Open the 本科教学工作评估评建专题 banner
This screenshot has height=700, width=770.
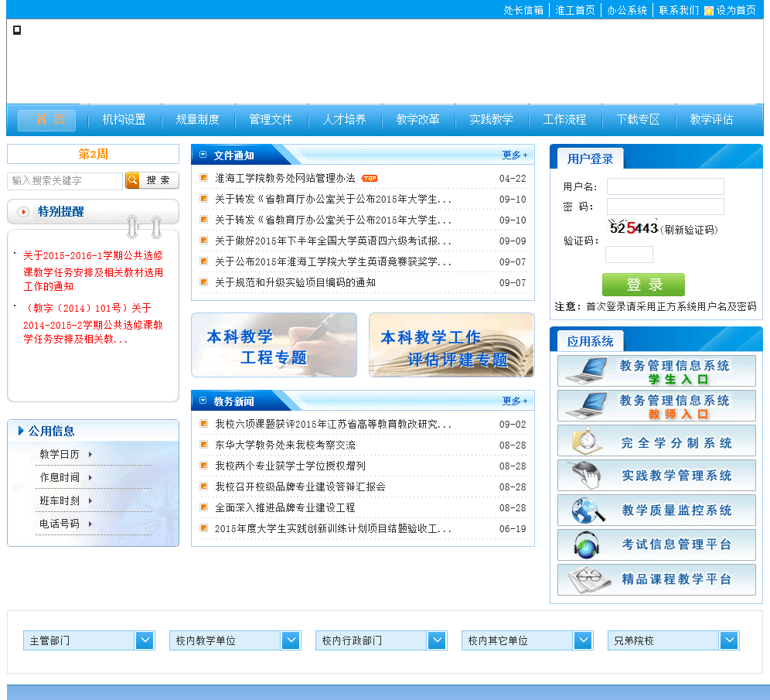click(451, 345)
